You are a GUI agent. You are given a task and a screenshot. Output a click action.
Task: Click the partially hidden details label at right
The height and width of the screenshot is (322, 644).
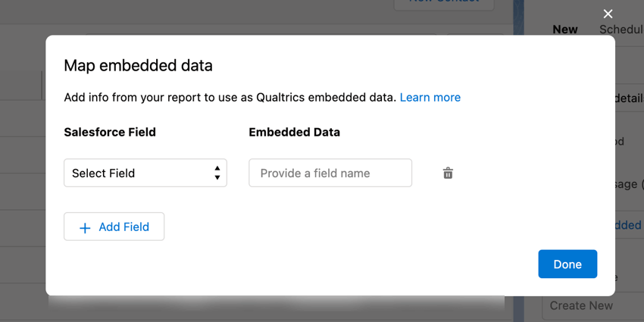pos(629,98)
